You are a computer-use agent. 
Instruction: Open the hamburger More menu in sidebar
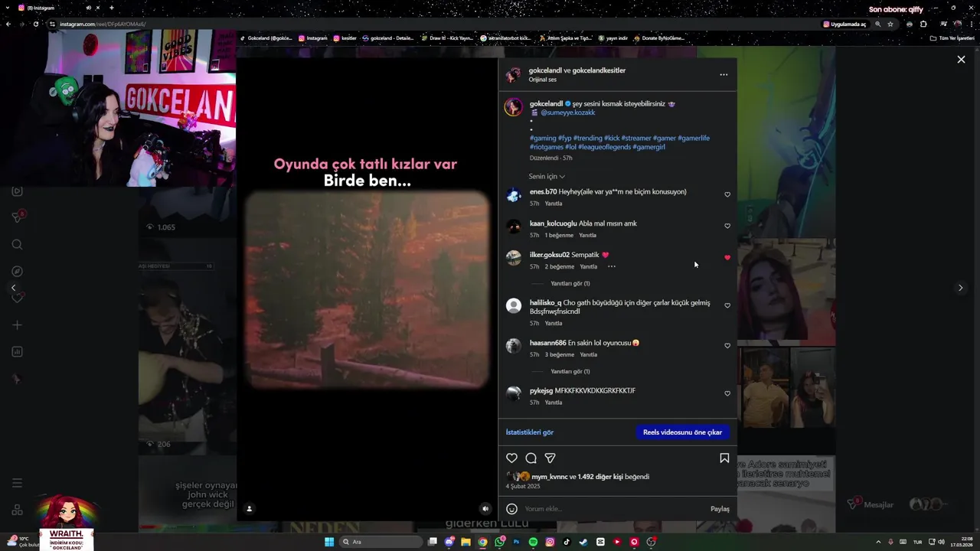pyautogui.click(x=17, y=483)
